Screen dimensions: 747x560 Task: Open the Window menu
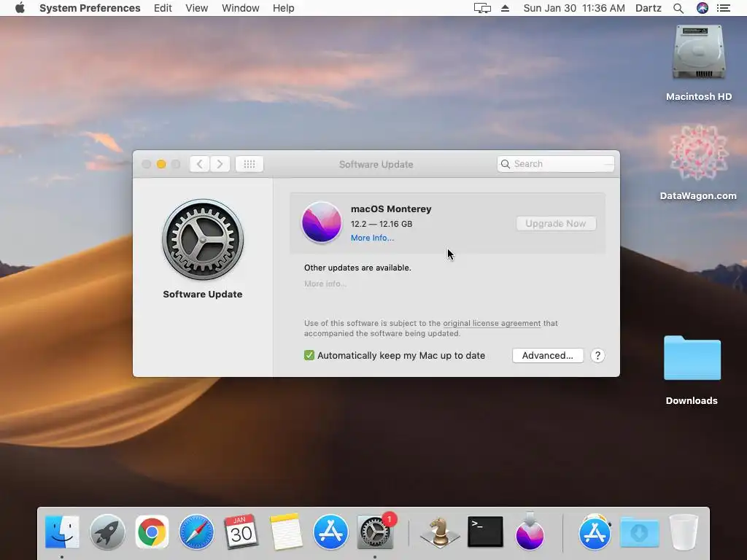tap(241, 8)
